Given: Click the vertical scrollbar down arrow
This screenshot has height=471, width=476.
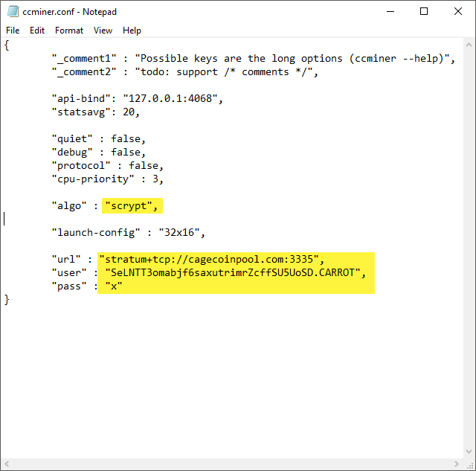Looking at the screenshot, I should [469, 452].
